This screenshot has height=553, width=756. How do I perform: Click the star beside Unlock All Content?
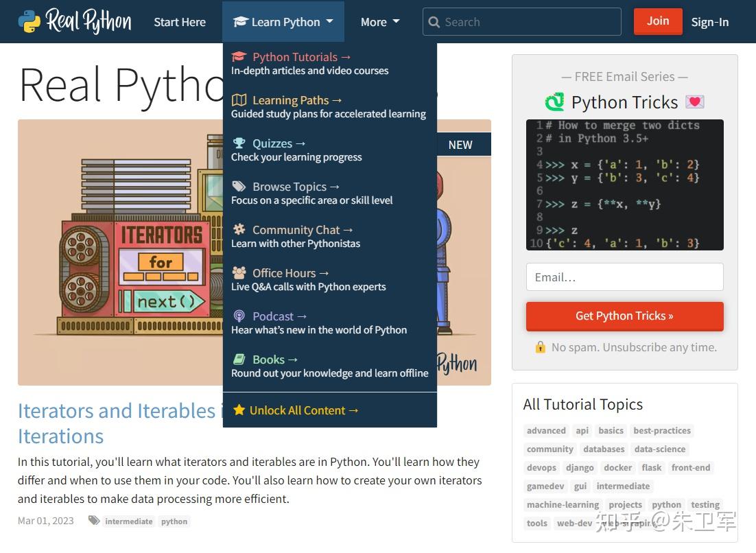coord(239,409)
